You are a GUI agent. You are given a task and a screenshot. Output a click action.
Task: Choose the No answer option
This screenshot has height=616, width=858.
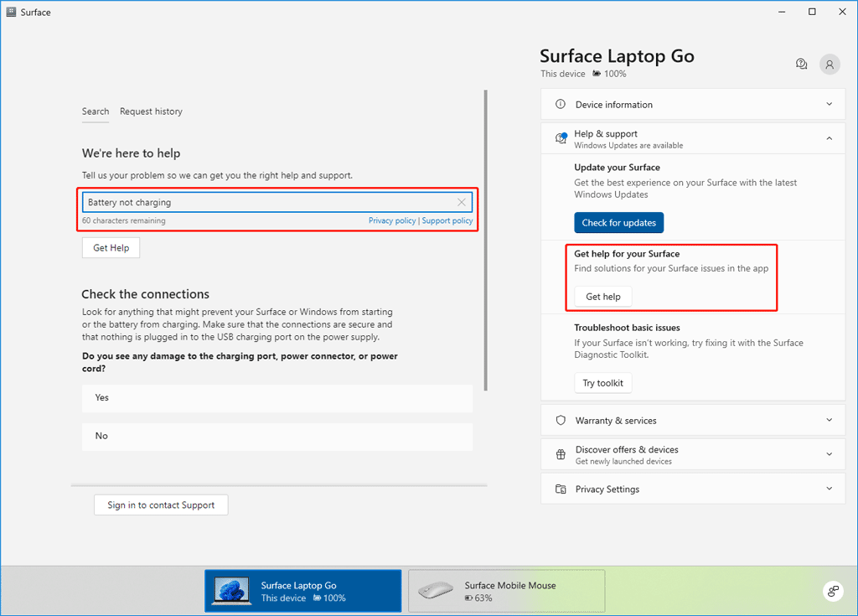(x=277, y=437)
